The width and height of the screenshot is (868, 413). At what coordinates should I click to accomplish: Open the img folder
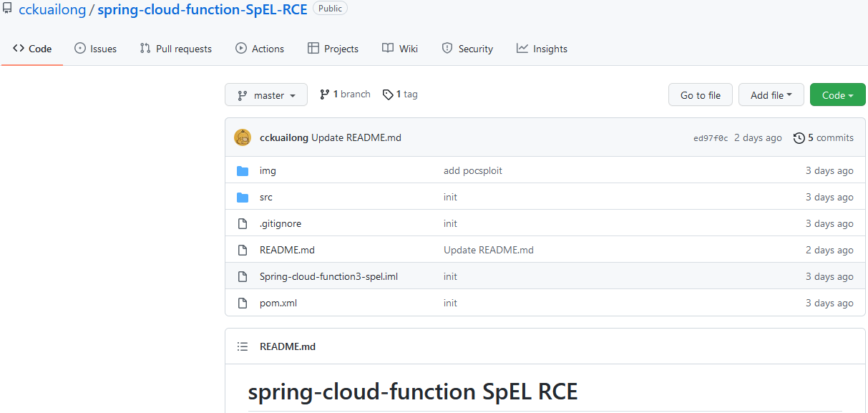coord(268,171)
